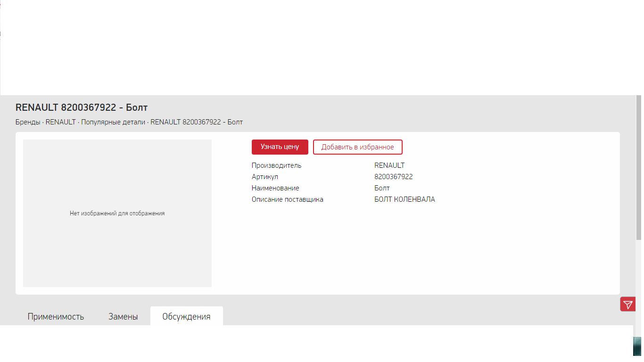This screenshot has height=362, width=644.
Task: Select article number value 8200367922
Action: [393, 177]
